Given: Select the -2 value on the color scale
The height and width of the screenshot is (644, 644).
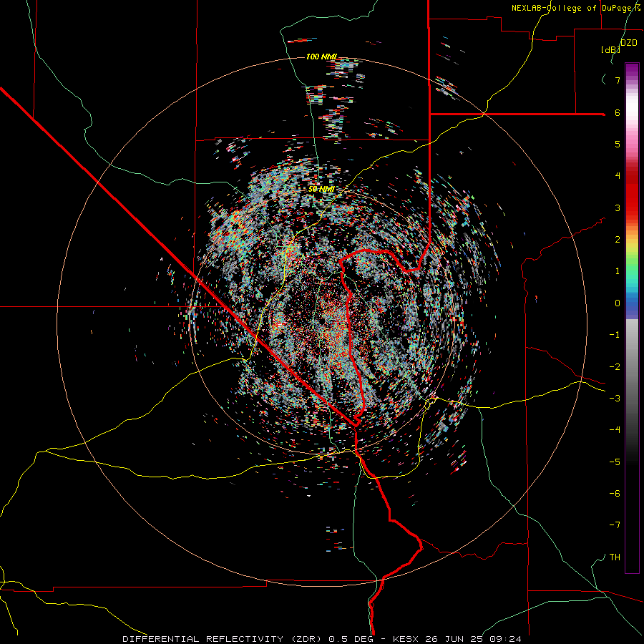Looking at the screenshot, I should pos(615,367).
